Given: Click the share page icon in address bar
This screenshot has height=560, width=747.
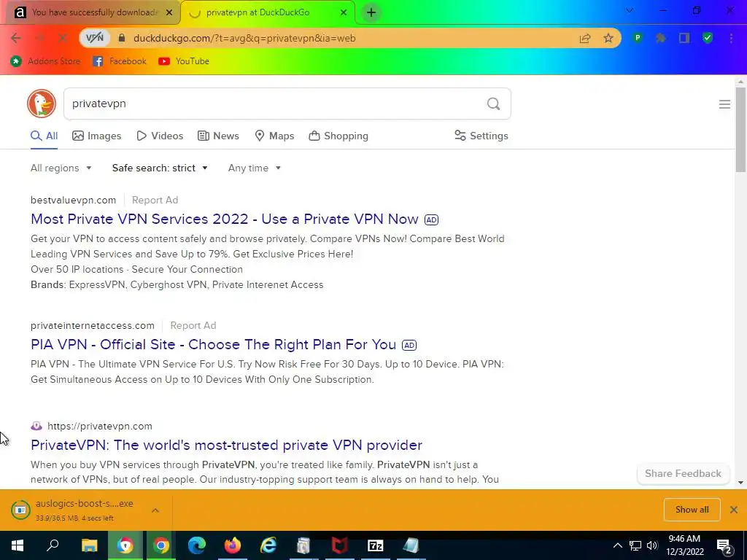Looking at the screenshot, I should (585, 38).
